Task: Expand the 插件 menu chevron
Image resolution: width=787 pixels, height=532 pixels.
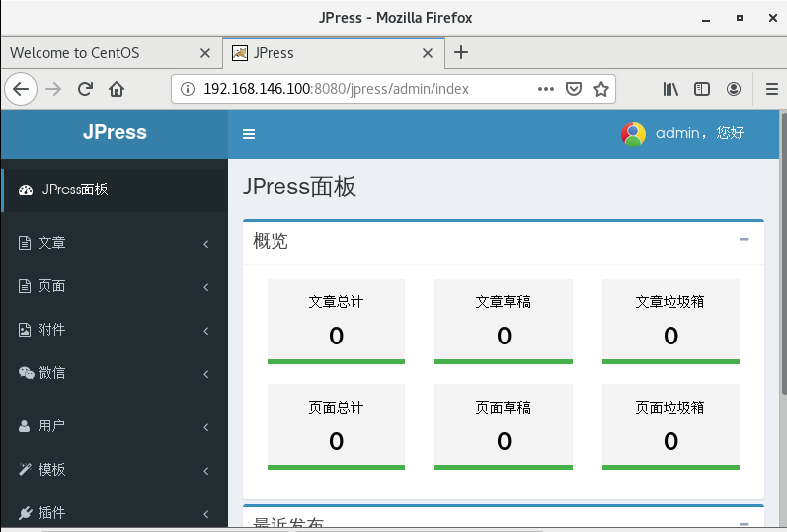Action: (206, 514)
